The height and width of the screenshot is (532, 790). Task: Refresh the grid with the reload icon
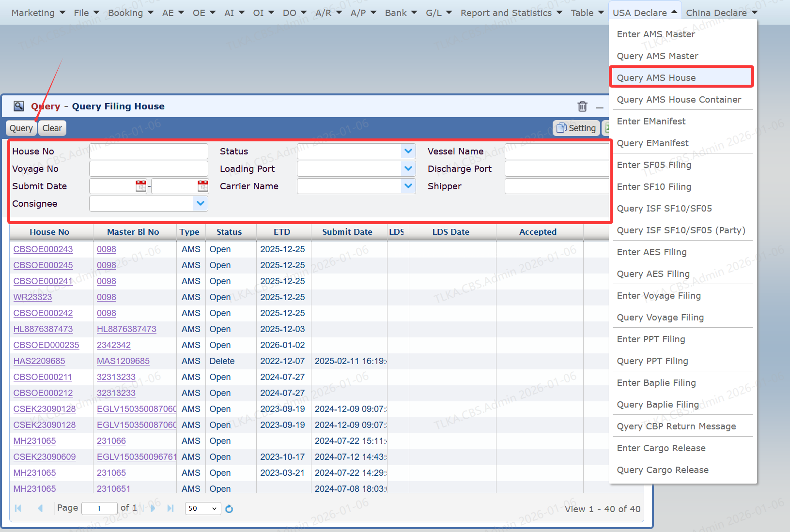click(x=229, y=508)
